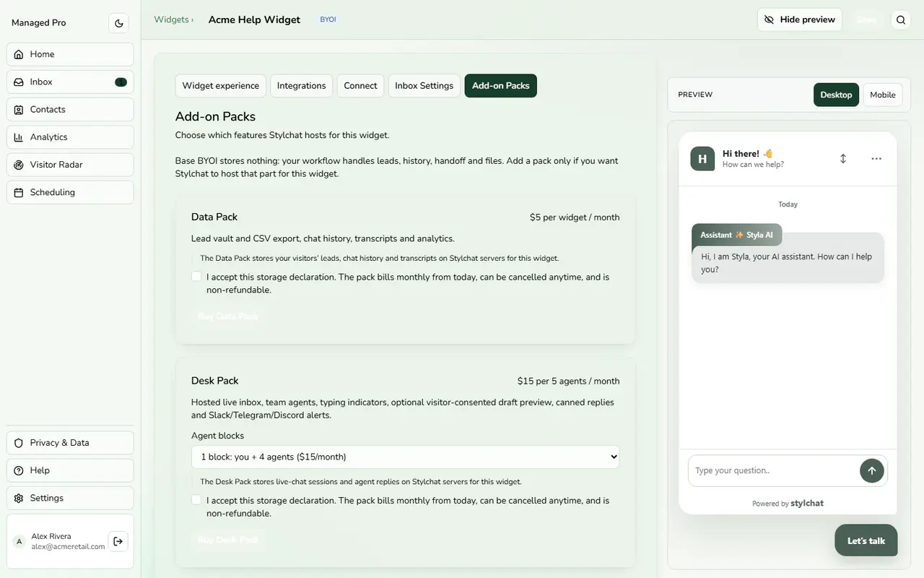Screen dimensions: 924x578
Task: Select the Connect tab
Action: pyautogui.click(x=360, y=85)
